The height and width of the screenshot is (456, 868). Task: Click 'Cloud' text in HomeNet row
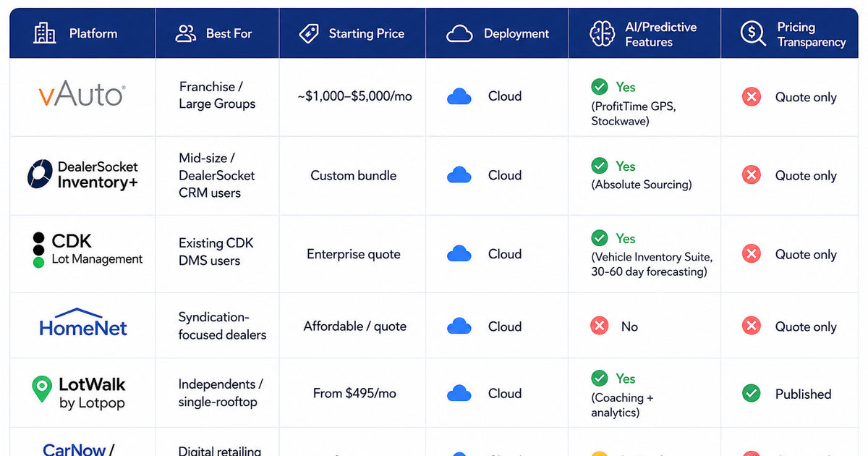[505, 326]
